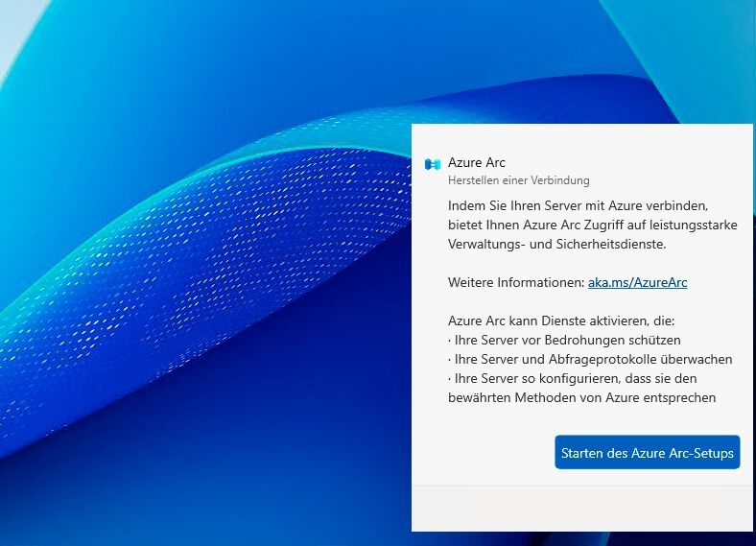Click 'bewährten Methoden von Azure entsprechen' line
The width and height of the screenshot is (756, 546).
click(x=582, y=398)
